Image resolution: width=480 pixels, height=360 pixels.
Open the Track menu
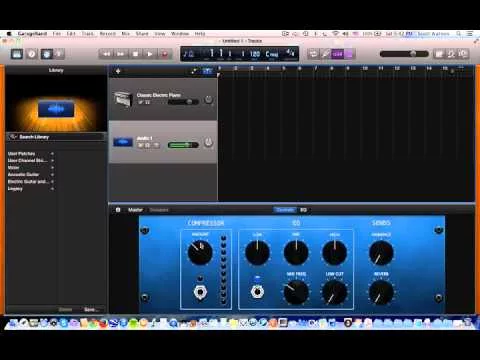click(88, 34)
